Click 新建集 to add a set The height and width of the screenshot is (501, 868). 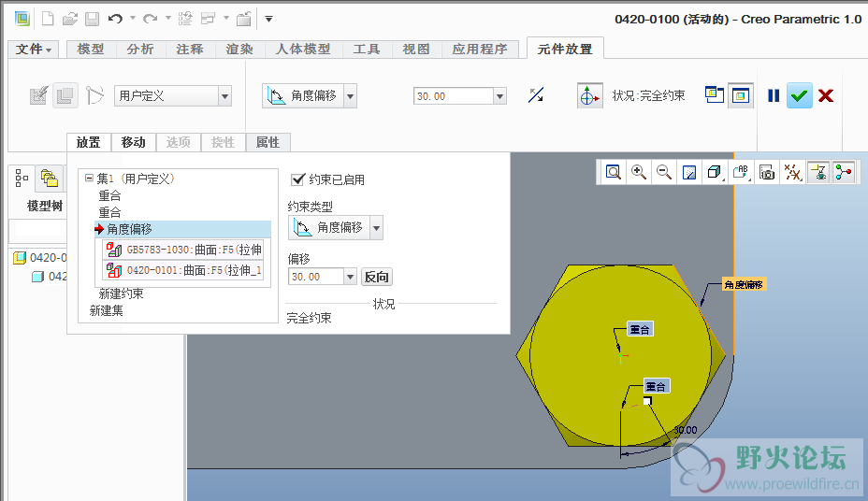point(107,310)
